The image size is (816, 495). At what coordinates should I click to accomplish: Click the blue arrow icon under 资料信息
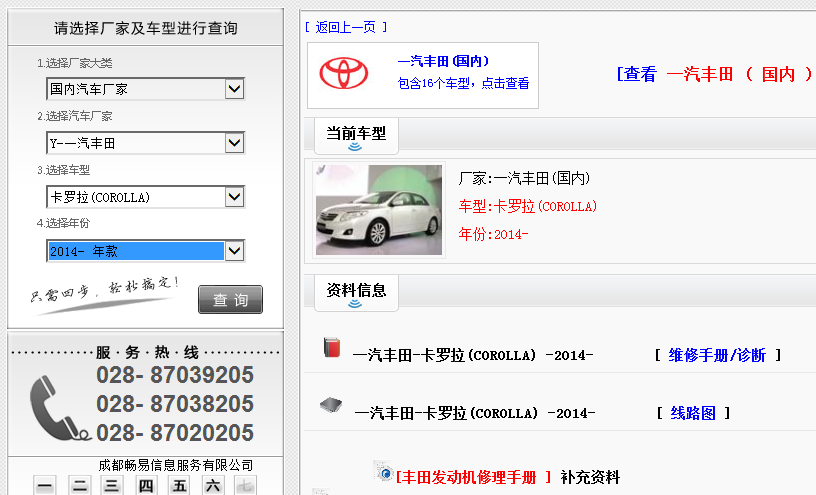[x=355, y=304]
